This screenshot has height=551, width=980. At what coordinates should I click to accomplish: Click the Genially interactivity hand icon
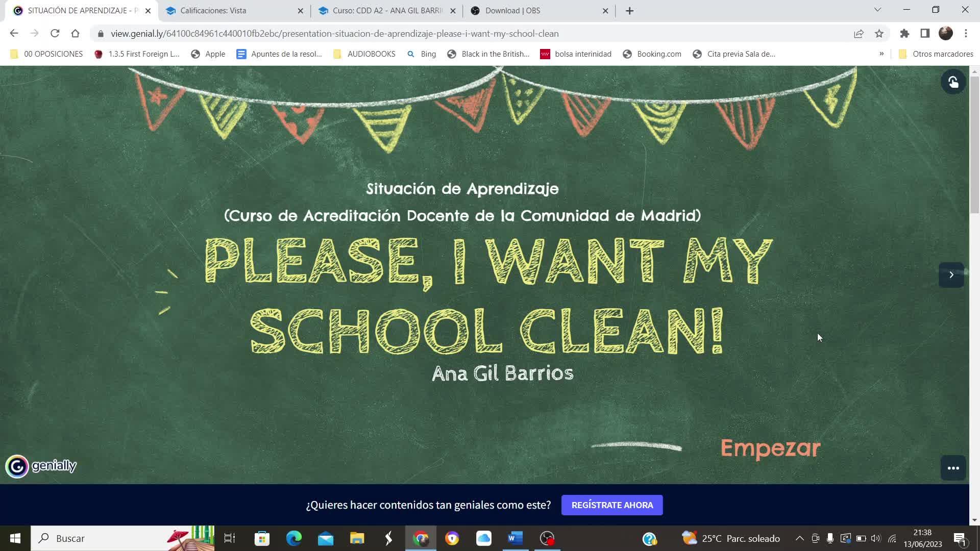[x=953, y=82]
